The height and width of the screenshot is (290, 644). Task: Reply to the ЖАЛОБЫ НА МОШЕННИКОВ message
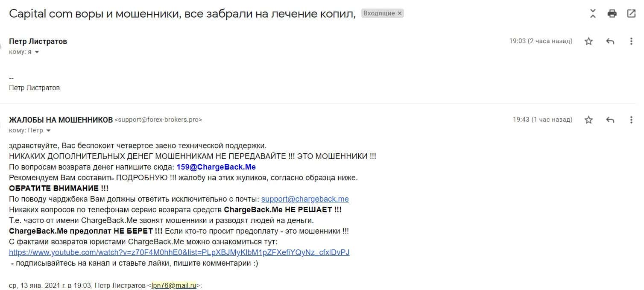pyautogui.click(x=610, y=120)
